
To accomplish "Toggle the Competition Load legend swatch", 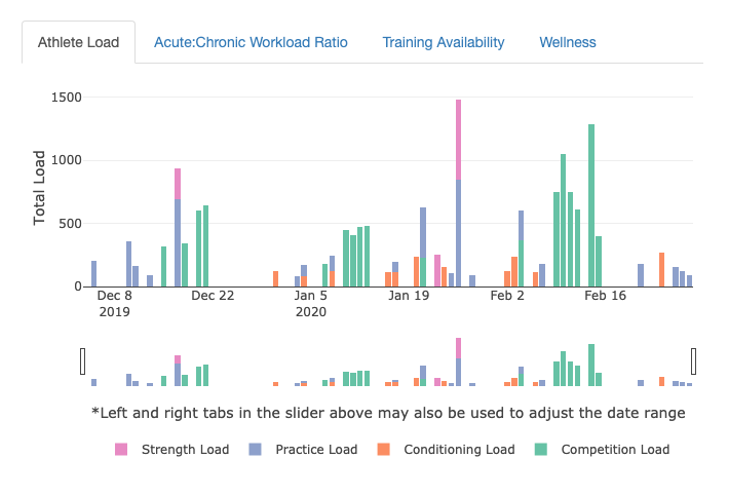I will click(541, 449).
